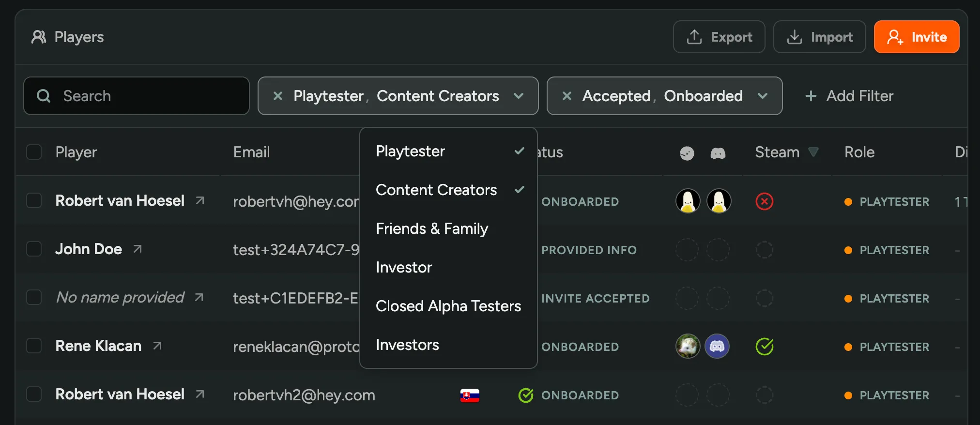Click the red Steam failed icon
Viewport: 980px width, 425px height.
click(x=764, y=201)
